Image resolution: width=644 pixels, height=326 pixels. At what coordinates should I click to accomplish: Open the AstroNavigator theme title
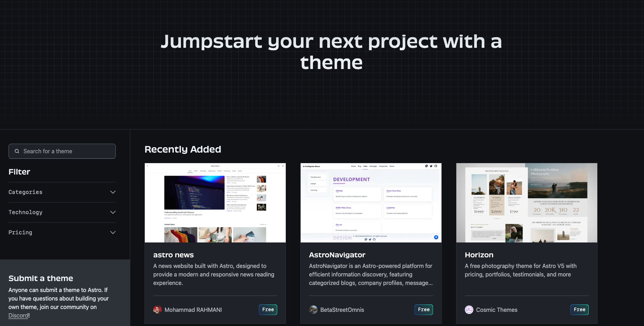pyautogui.click(x=337, y=255)
